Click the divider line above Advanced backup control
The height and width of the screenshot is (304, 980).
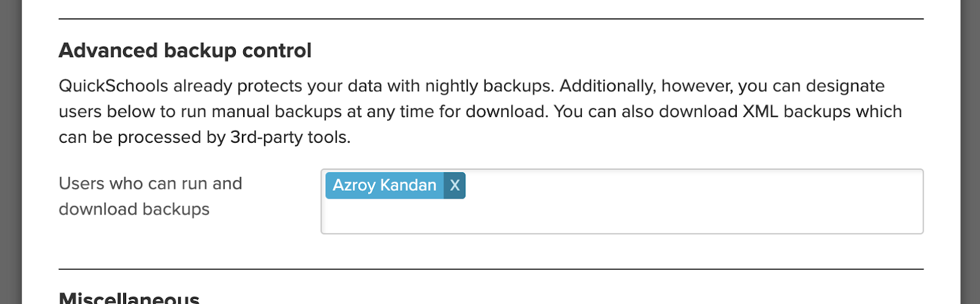490,19
